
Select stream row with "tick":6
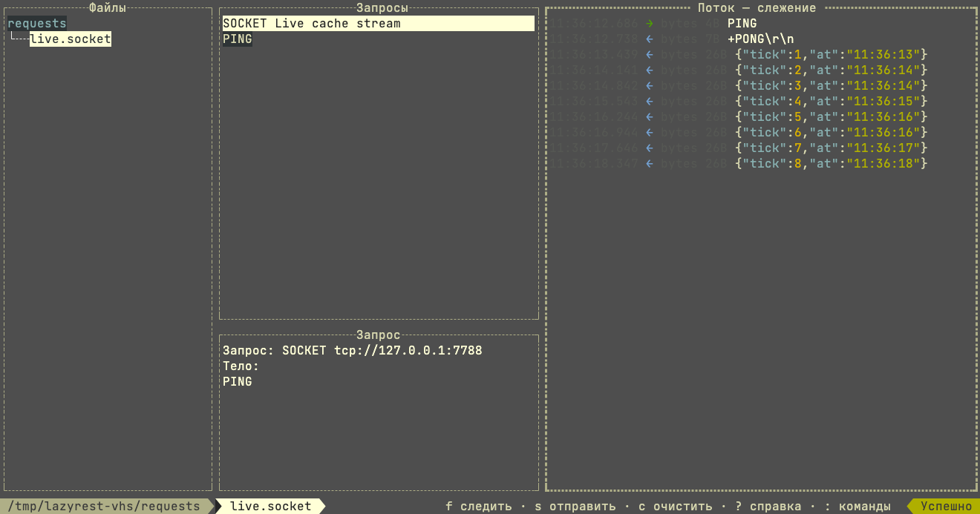(x=739, y=133)
